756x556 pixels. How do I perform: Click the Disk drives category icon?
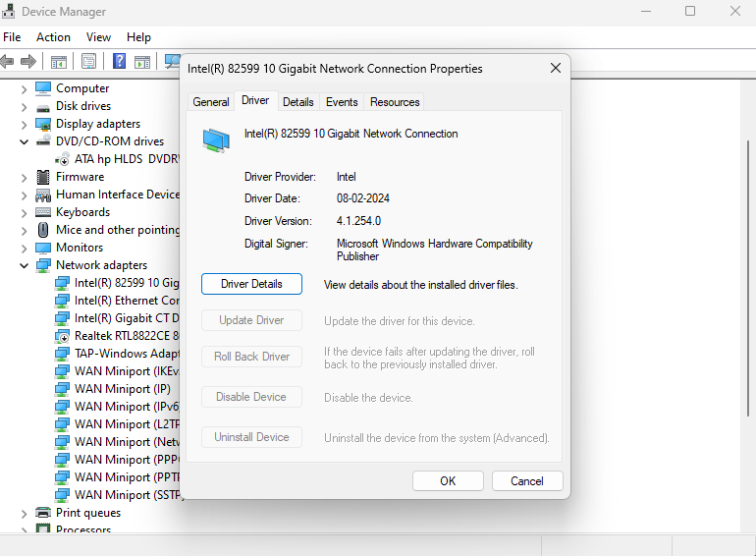43,107
